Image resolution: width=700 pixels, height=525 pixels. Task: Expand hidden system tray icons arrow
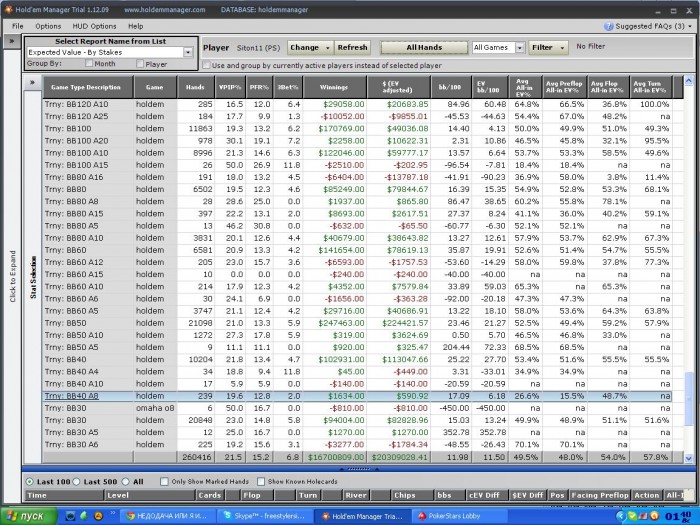621,516
